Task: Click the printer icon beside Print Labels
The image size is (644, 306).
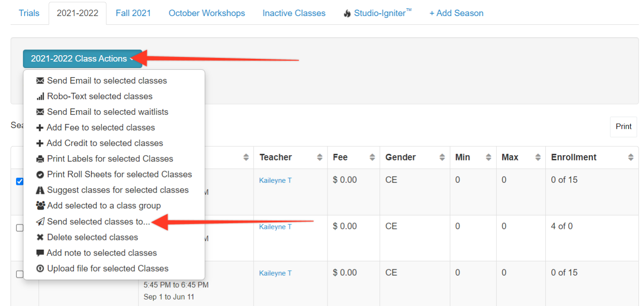Action: pos(40,159)
